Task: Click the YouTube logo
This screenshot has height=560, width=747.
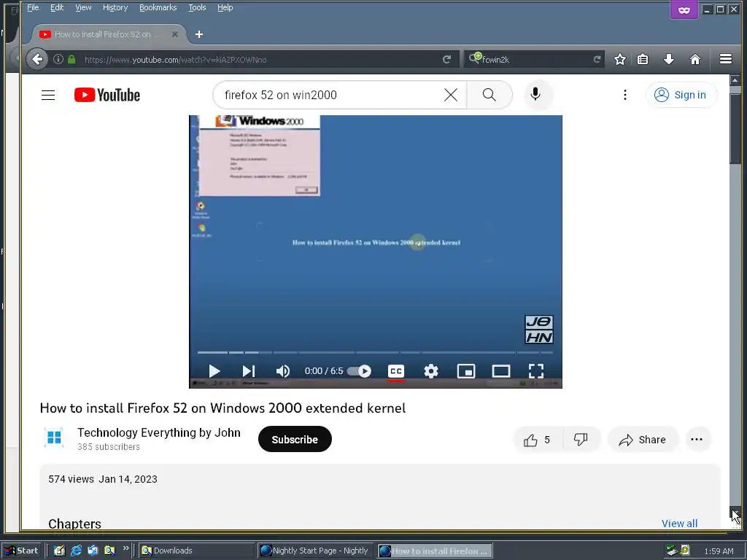Action: pos(107,95)
